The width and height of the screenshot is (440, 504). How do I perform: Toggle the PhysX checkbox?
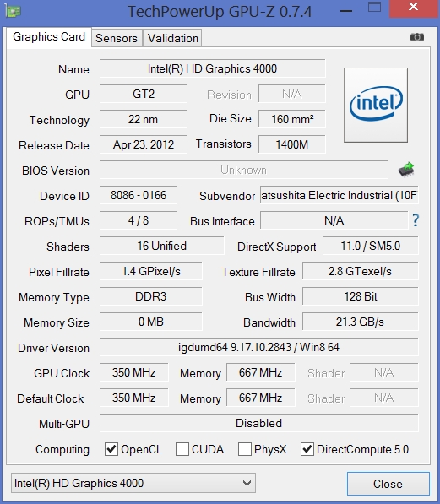[x=244, y=449]
